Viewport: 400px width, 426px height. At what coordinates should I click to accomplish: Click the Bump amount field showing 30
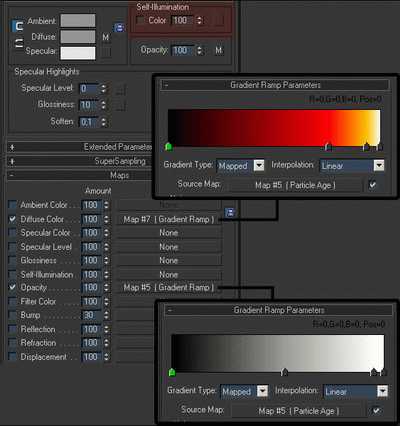[x=92, y=315]
